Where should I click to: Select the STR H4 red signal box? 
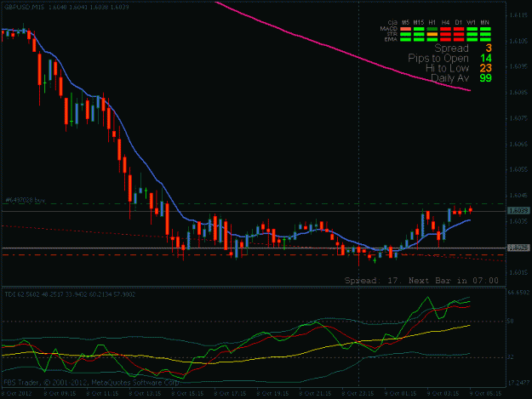point(445,34)
